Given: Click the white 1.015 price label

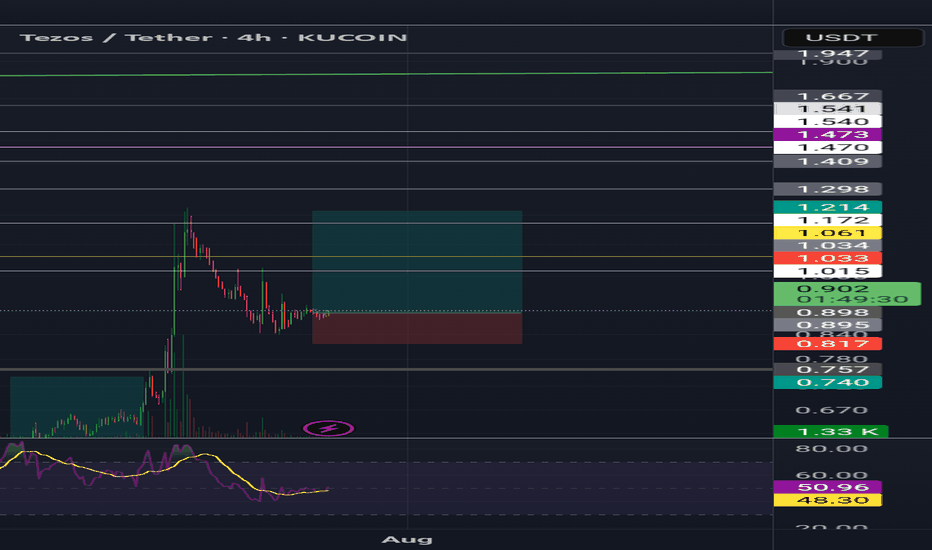Looking at the screenshot, I should pos(827,271).
